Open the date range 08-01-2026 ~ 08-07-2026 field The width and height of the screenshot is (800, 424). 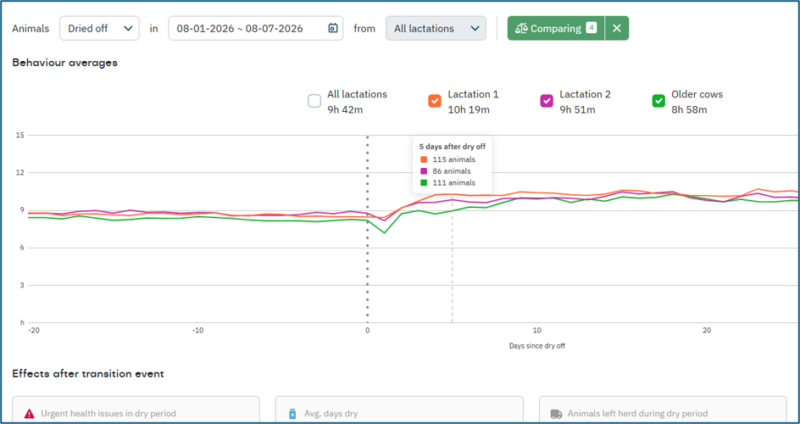[256, 29]
